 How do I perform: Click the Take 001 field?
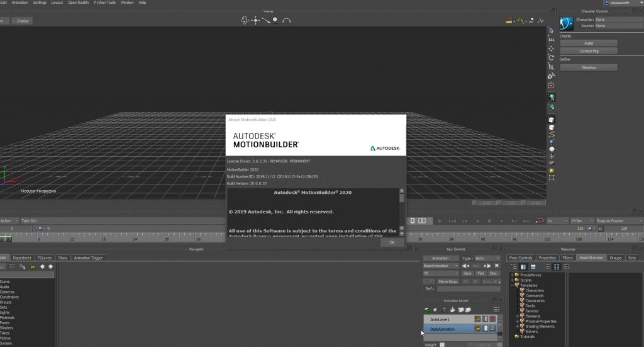tap(121, 221)
